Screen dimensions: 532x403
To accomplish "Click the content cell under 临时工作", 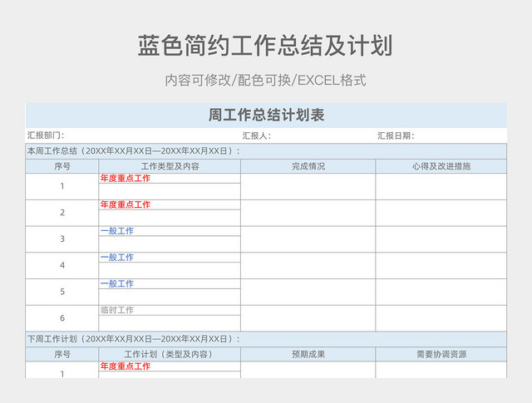I will pyautogui.click(x=170, y=323).
